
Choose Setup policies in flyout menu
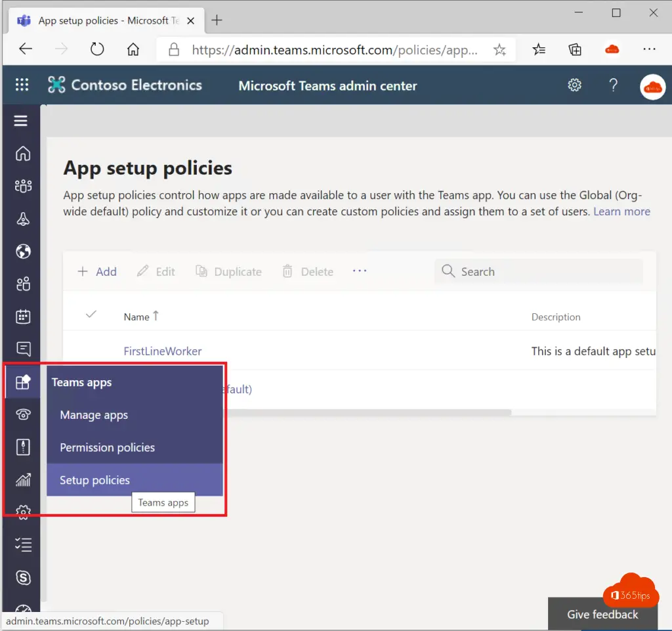click(x=95, y=481)
